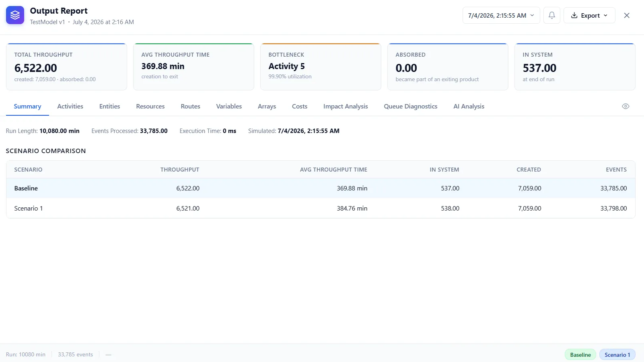This screenshot has width=644, height=362.
Task: Click the Bottleneck Activity 5 card
Action: (x=321, y=67)
